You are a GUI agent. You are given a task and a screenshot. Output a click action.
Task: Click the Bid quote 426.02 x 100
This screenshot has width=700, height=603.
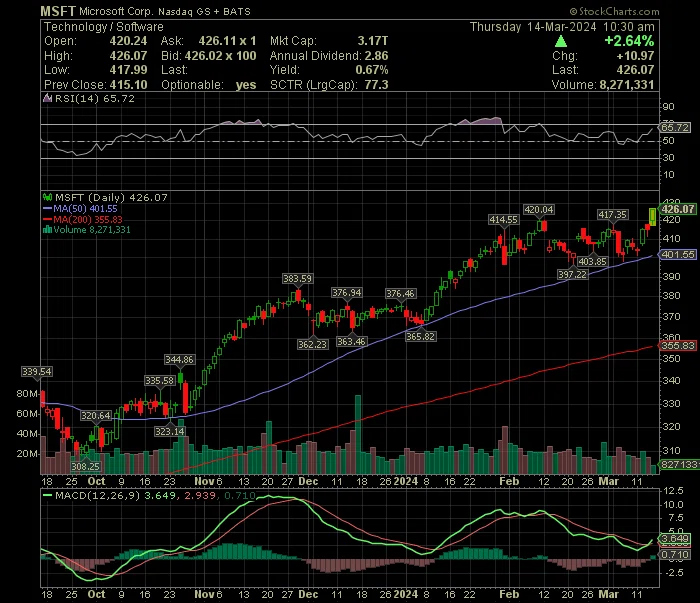[220, 56]
